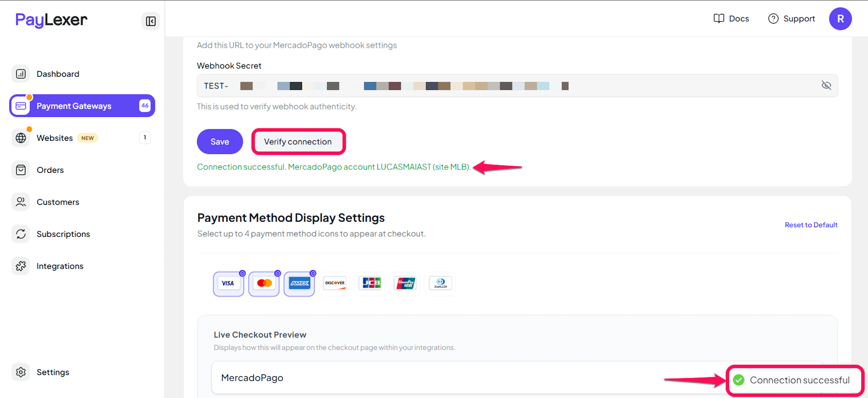This screenshot has height=398, width=868.
Task: Go to Dashboard in sidebar
Action: point(58,74)
